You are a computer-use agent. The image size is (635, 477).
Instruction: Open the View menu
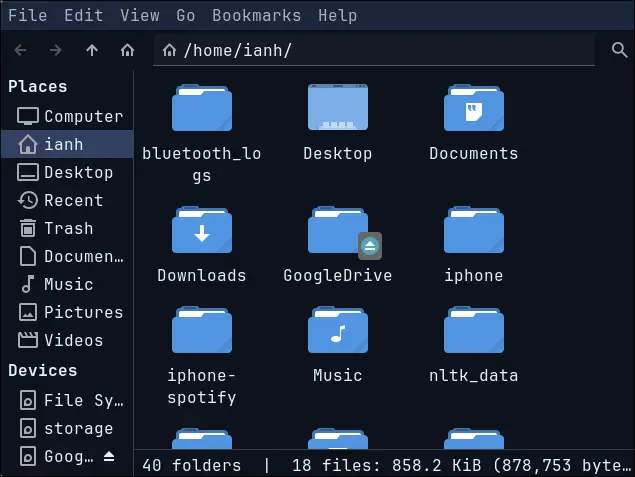(x=140, y=15)
